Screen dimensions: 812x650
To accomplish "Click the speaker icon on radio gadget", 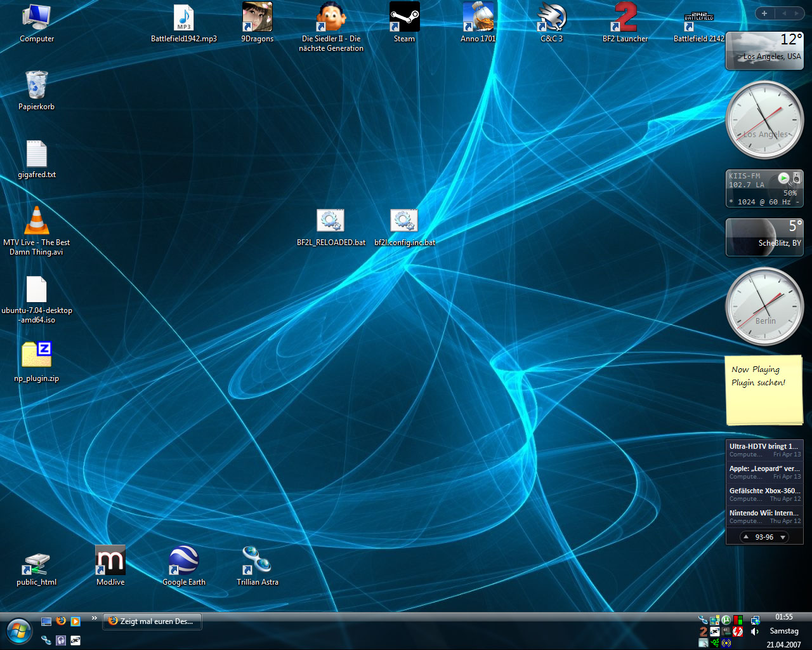I will coord(797,178).
